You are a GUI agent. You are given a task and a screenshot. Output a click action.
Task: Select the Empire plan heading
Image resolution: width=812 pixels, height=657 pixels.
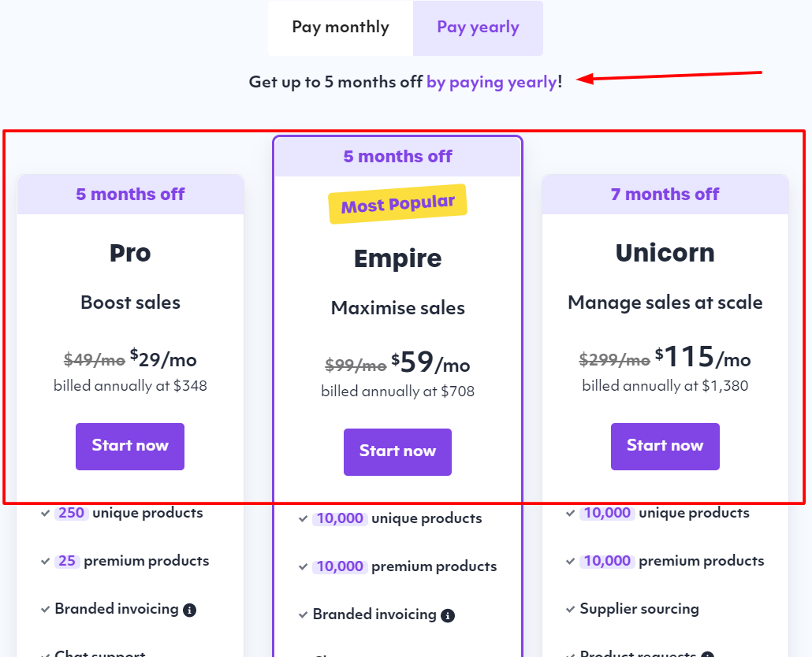coord(397,258)
